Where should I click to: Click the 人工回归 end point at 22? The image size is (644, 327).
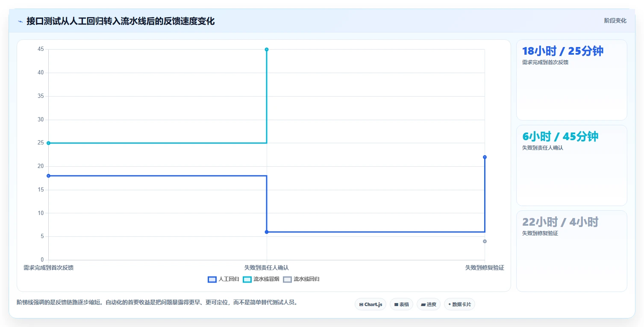coord(485,157)
